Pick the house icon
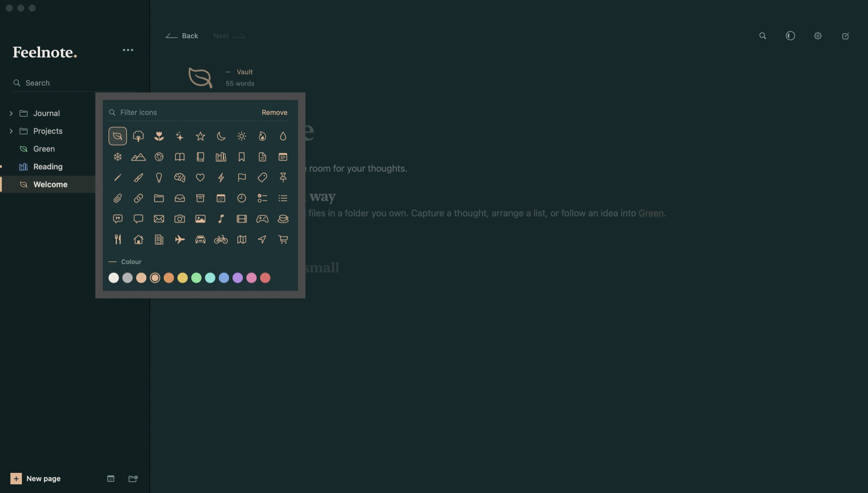The width and height of the screenshot is (868, 493). (x=138, y=240)
